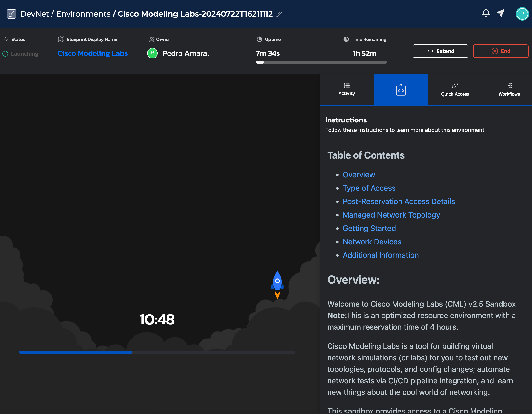Click the Instructions heading

click(x=346, y=120)
